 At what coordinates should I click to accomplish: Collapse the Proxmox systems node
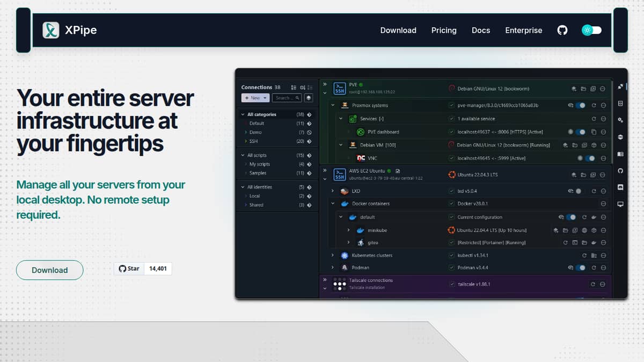coord(333,105)
